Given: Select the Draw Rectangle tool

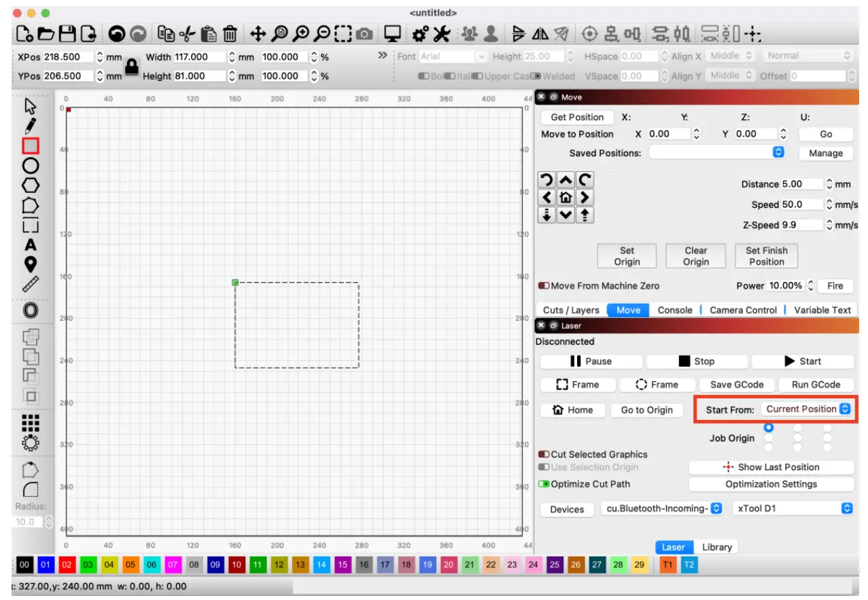Looking at the screenshot, I should [x=31, y=145].
